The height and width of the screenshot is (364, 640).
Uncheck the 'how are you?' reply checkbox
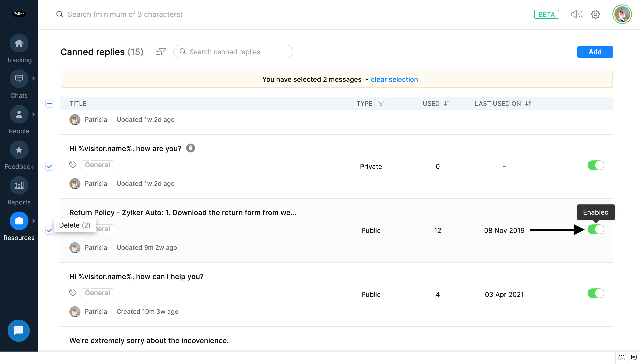pos(49,166)
